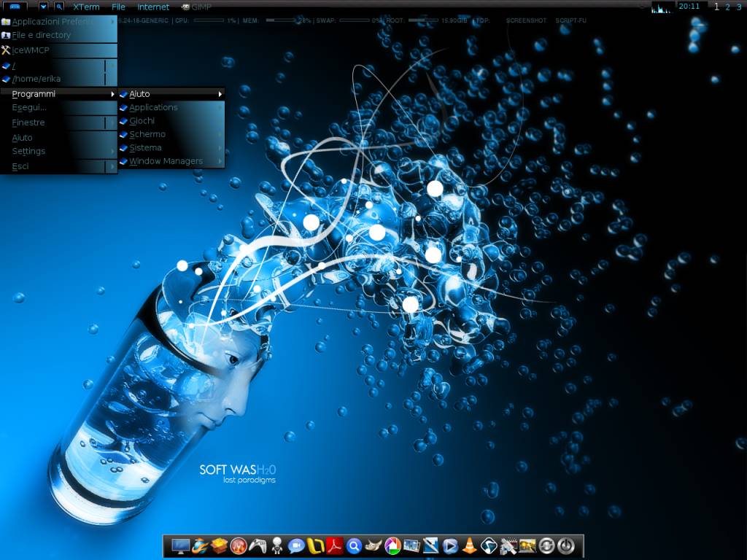Click the 20:11 clock
This screenshot has height=560, width=747.
(x=689, y=6)
